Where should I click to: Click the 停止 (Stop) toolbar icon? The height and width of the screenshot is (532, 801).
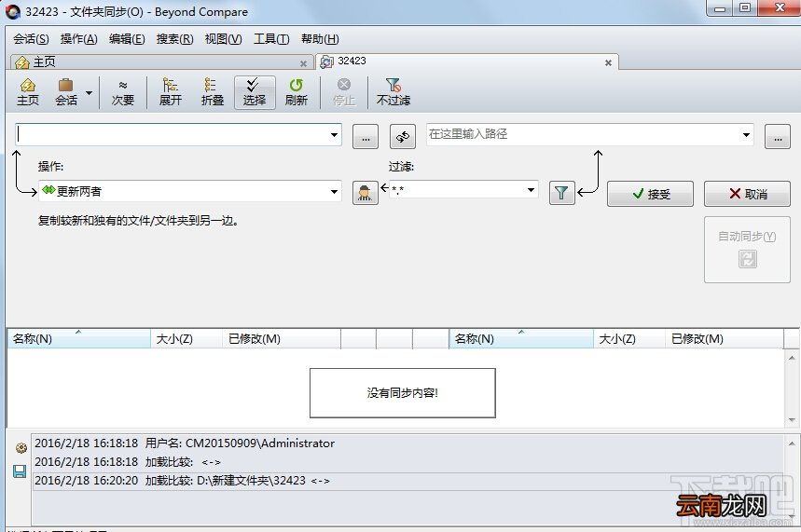pos(344,92)
